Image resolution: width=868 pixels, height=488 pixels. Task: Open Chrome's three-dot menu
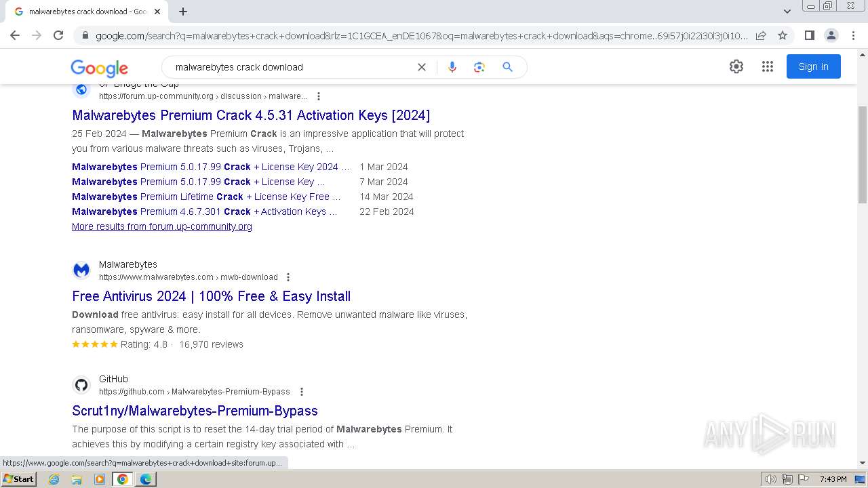(853, 35)
